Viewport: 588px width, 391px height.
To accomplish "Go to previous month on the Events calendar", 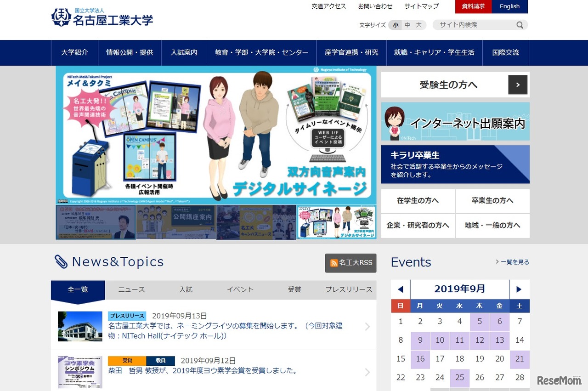I will (400, 289).
